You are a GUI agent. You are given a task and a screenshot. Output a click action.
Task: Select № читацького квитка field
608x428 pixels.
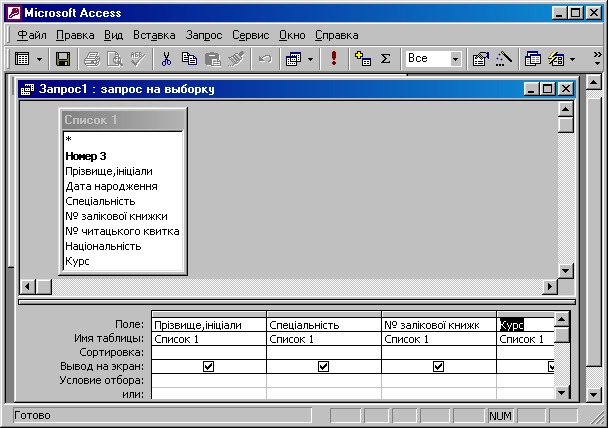pos(123,231)
